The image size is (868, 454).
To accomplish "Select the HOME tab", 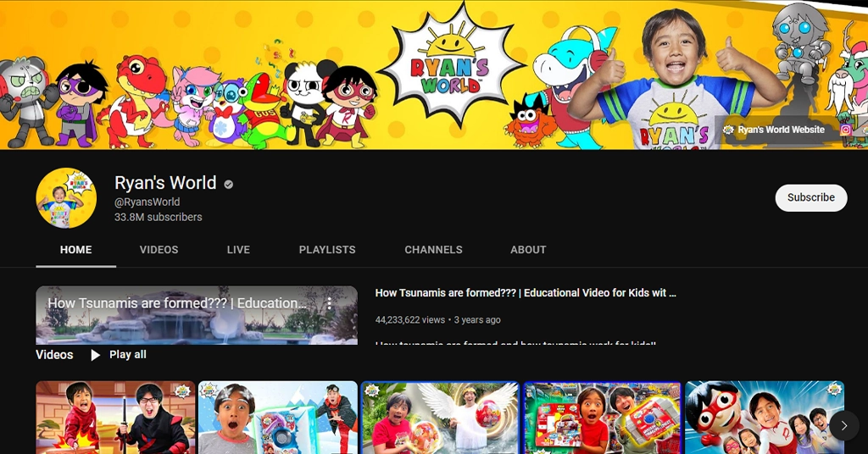I will [75, 250].
